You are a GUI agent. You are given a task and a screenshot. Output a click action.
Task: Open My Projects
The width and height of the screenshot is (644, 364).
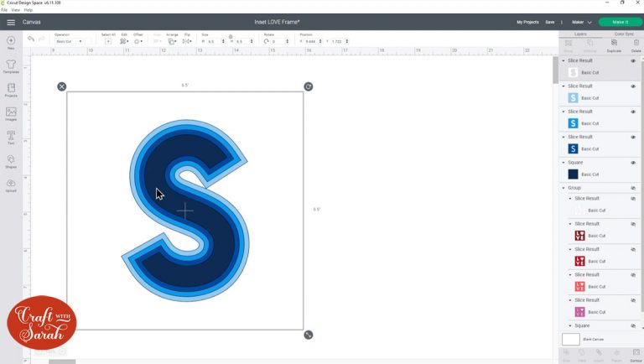[527, 22]
